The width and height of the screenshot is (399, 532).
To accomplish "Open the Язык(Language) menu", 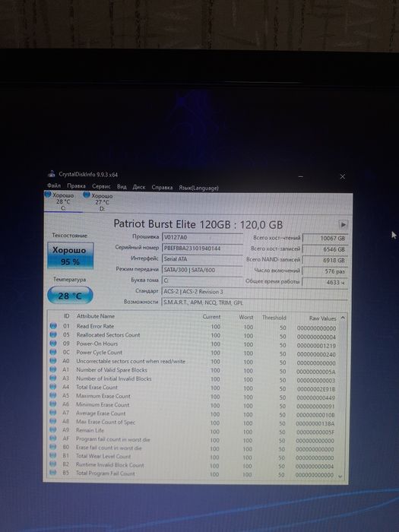I will tap(198, 188).
